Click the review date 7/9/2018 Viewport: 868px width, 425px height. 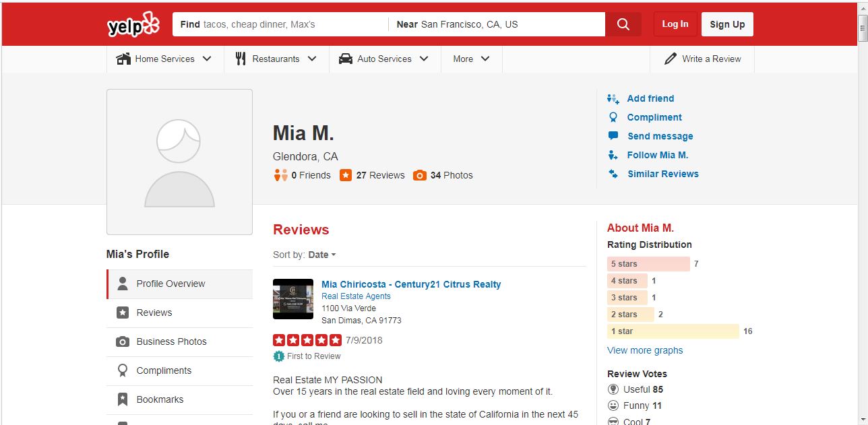coord(364,340)
